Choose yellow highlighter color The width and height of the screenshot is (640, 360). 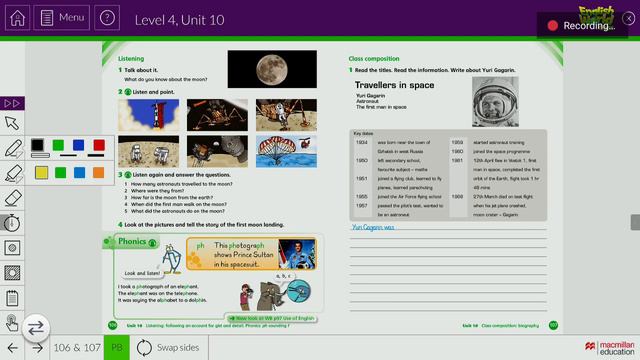(x=41, y=173)
